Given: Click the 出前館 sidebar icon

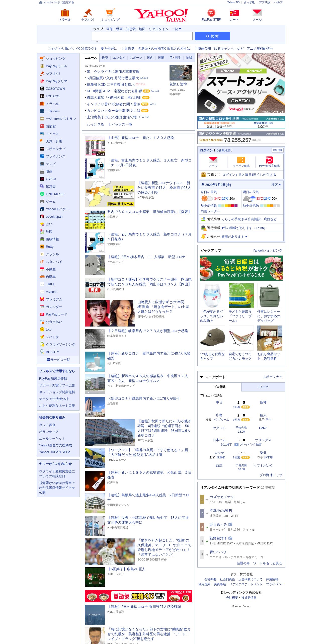Looking at the screenshot, I should pos(42,126).
